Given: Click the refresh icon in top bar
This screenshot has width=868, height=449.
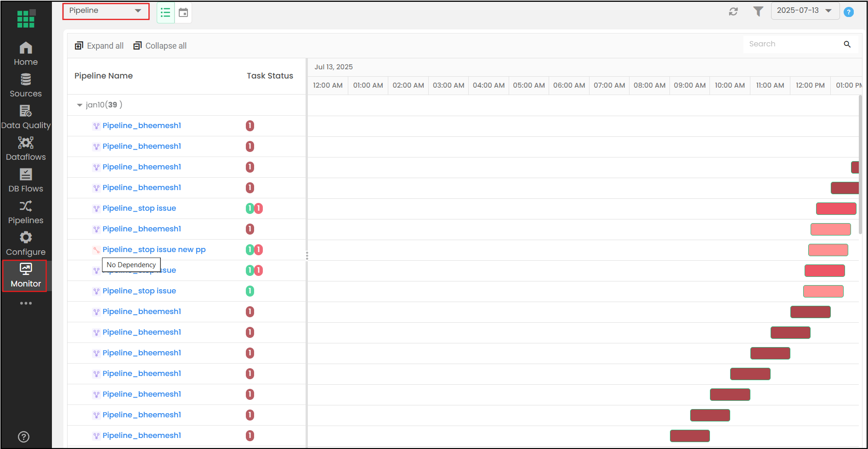Looking at the screenshot, I should click(733, 11).
